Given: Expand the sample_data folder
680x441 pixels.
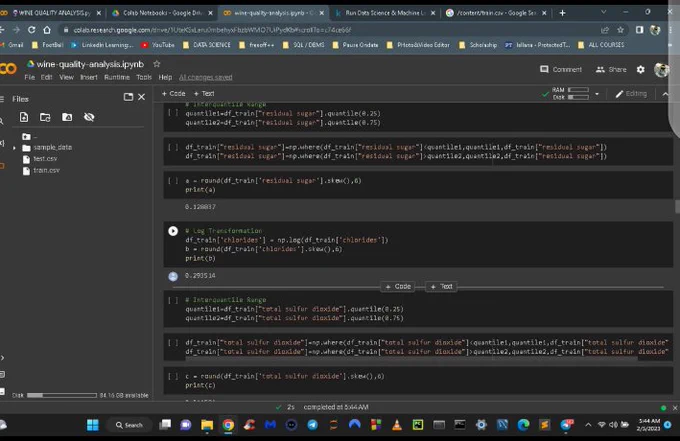Looking at the screenshot, I should [x=14, y=148].
